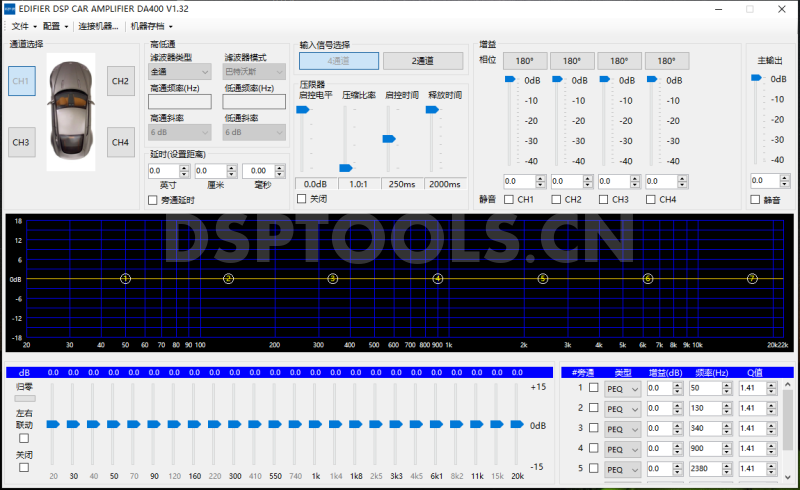Click band 5 frequency field showing 2380
The width and height of the screenshot is (800, 490).
706,469
